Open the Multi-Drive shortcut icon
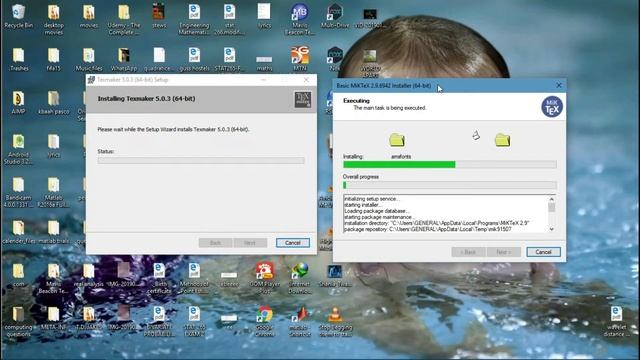 tap(335, 16)
